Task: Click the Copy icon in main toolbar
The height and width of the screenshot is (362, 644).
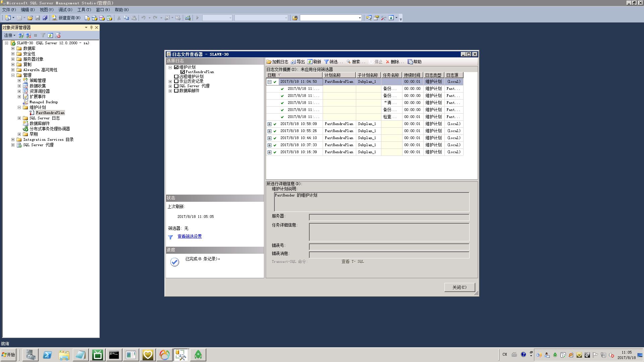Action: 126,18
